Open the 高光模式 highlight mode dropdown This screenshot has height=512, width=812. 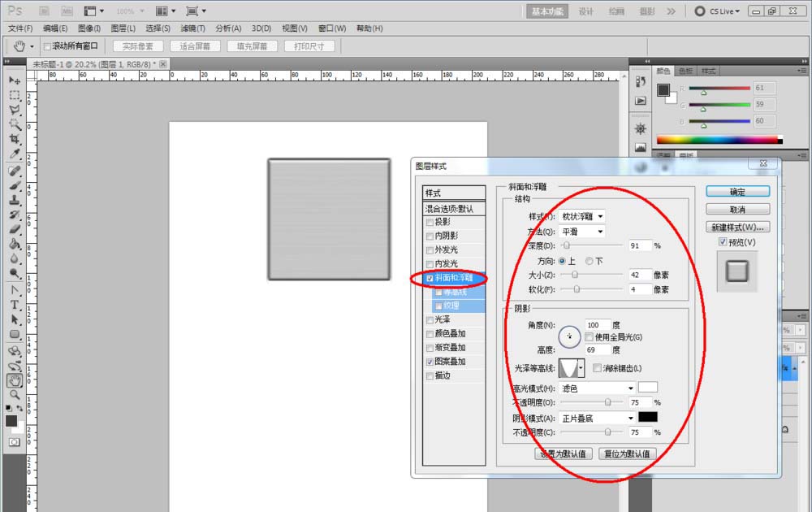598,388
